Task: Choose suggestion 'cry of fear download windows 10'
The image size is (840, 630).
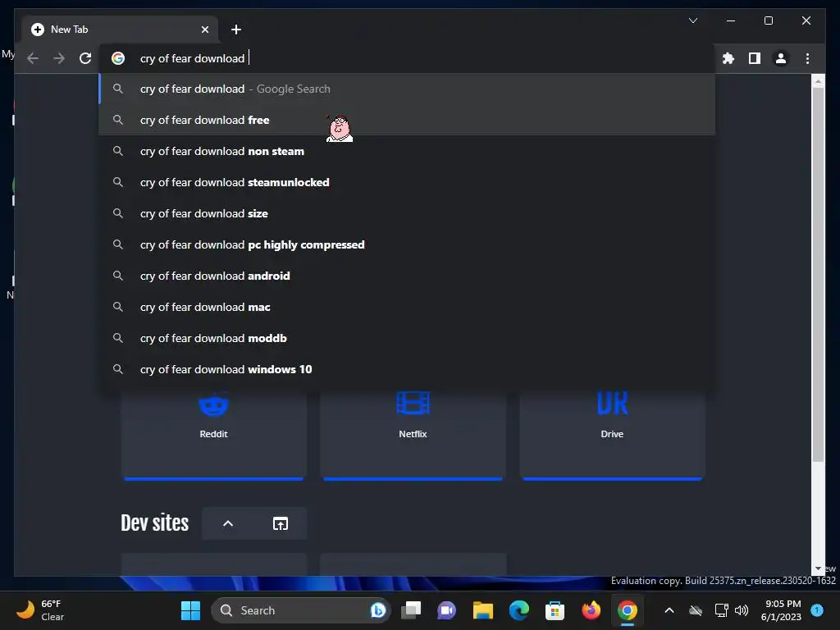Action: click(407, 368)
